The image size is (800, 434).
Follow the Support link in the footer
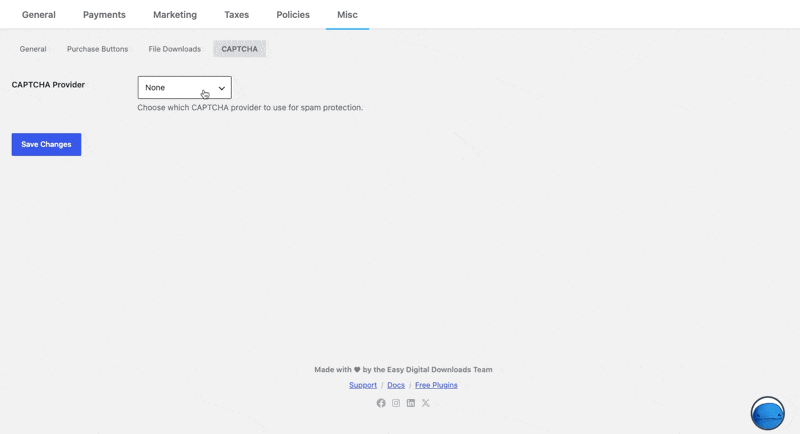tap(363, 385)
